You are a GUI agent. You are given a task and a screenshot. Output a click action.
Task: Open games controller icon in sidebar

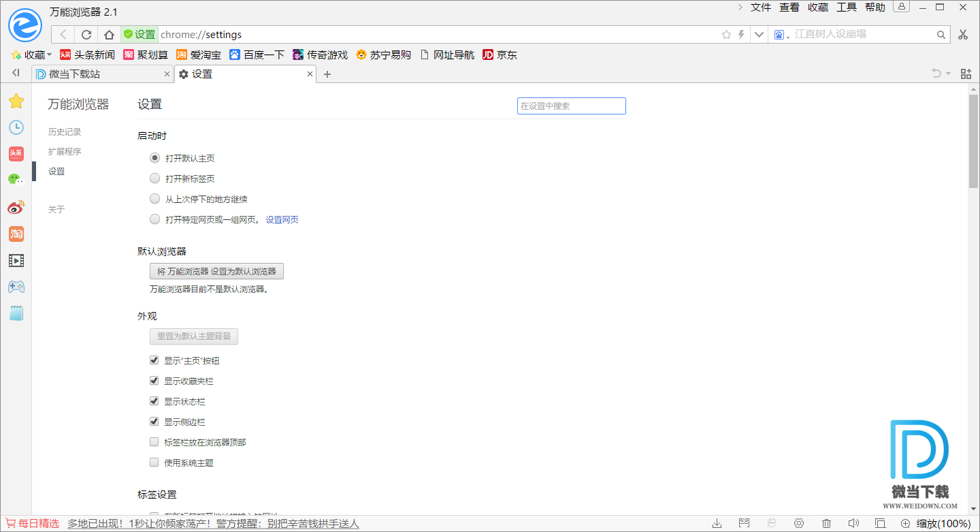(16, 287)
